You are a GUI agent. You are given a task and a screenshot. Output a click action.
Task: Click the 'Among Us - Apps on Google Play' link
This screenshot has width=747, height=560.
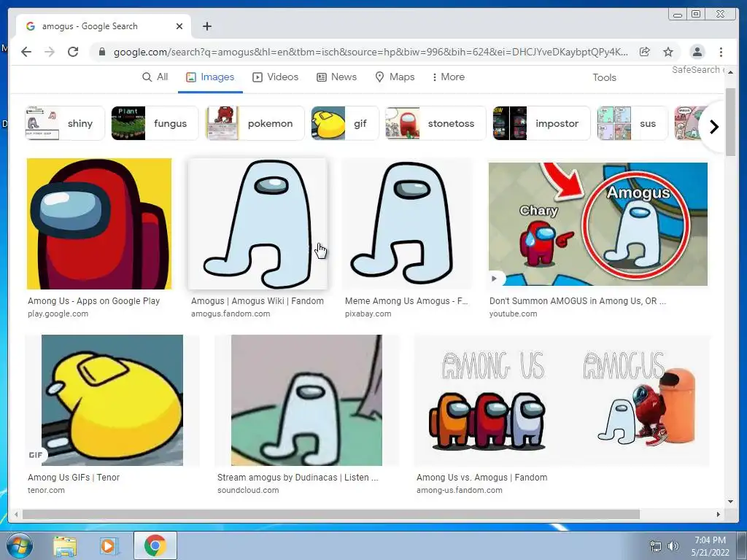click(93, 301)
